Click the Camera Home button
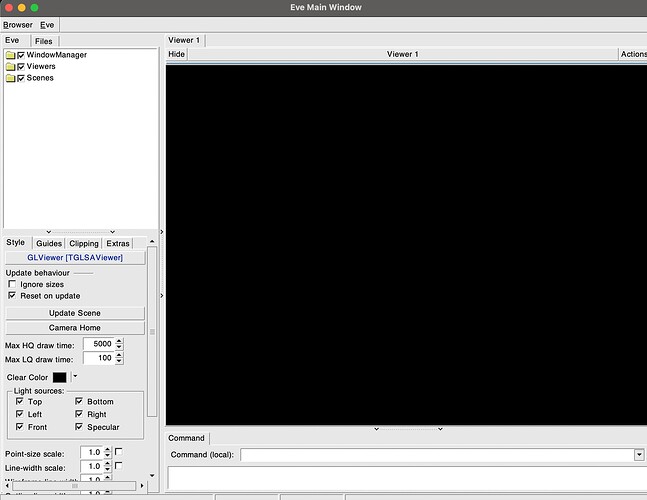The width and height of the screenshot is (647, 500). point(75,328)
